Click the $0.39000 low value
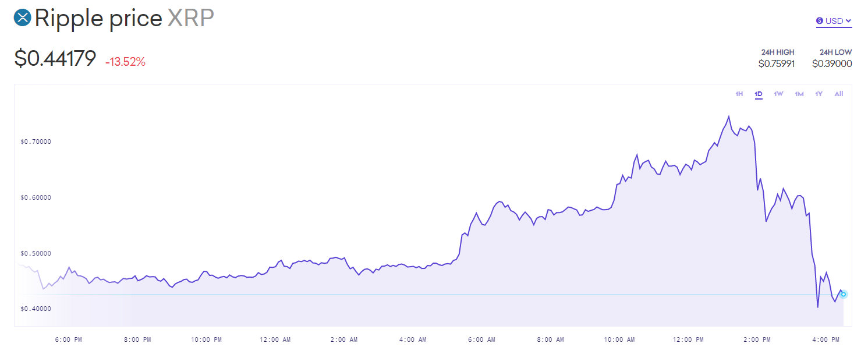The height and width of the screenshot is (354, 868). coord(832,64)
